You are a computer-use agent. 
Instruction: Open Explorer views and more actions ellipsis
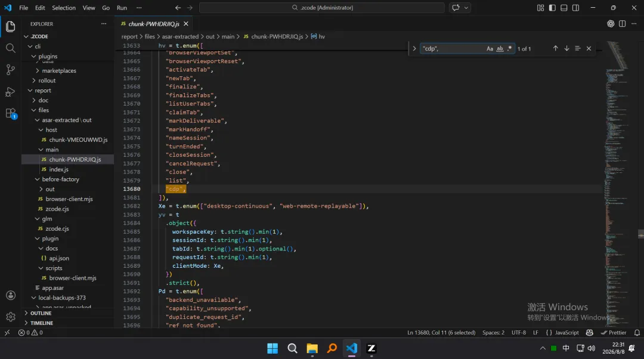[104, 24]
